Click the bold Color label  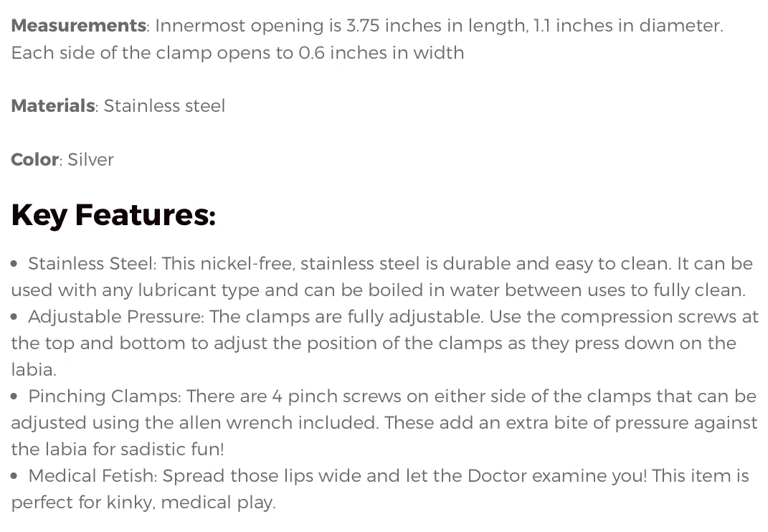click(x=34, y=160)
